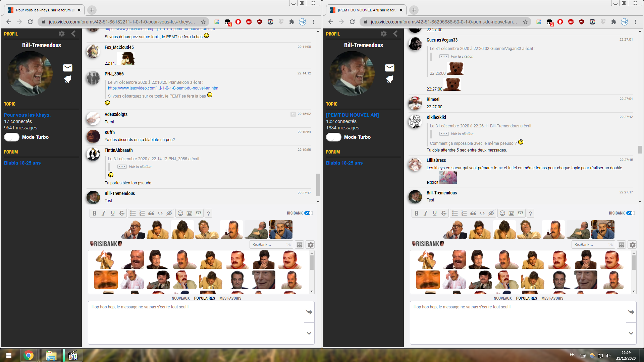Click the envelope messages icon in left sidebar
The height and width of the screenshot is (362, 644).
click(x=67, y=68)
